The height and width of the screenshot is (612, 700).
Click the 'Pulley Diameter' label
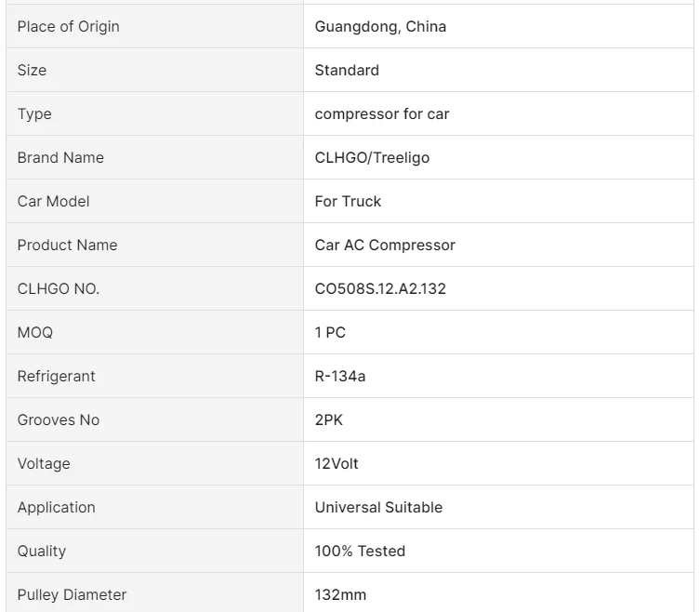(72, 594)
